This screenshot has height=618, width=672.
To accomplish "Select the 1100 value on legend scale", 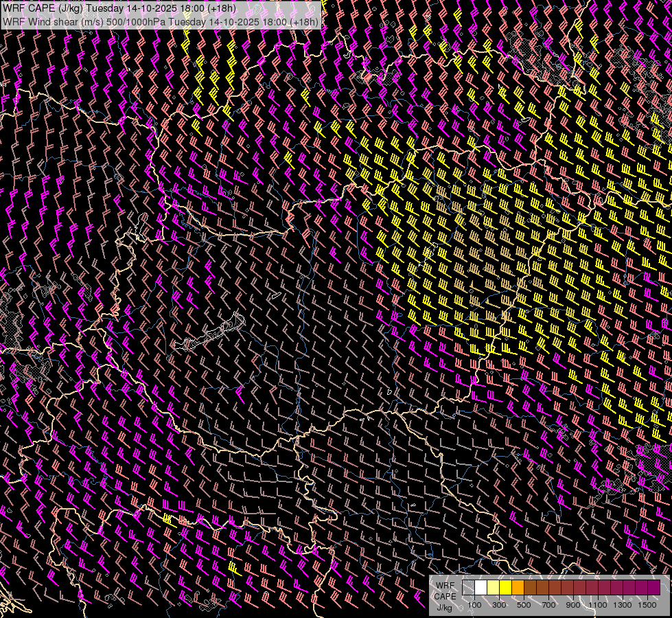I will tap(598, 605).
